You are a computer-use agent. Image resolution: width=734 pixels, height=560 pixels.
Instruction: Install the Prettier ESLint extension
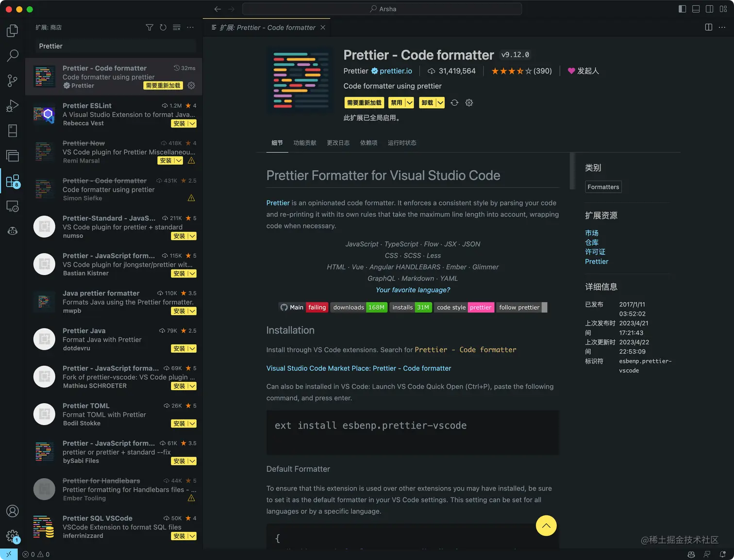point(179,124)
